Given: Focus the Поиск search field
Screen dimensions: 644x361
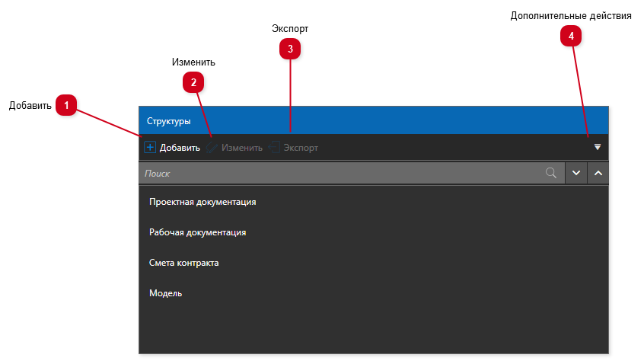Looking at the screenshot, I should click(343, 174).
